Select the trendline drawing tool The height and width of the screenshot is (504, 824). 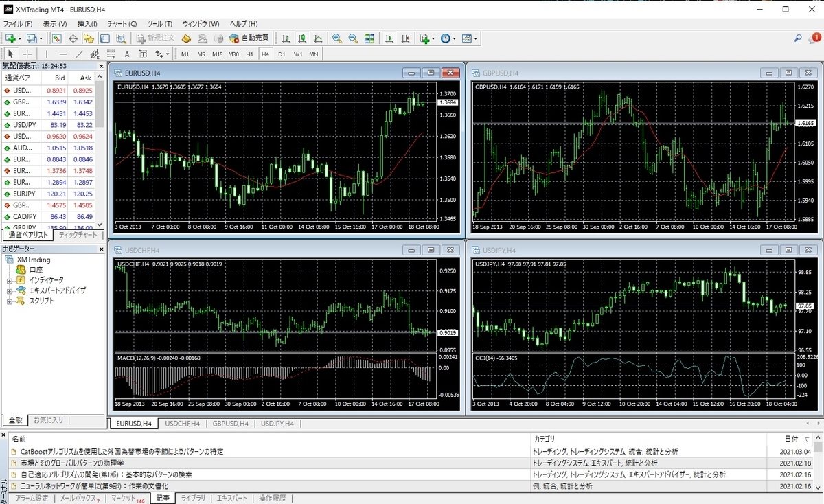[79, 54]
